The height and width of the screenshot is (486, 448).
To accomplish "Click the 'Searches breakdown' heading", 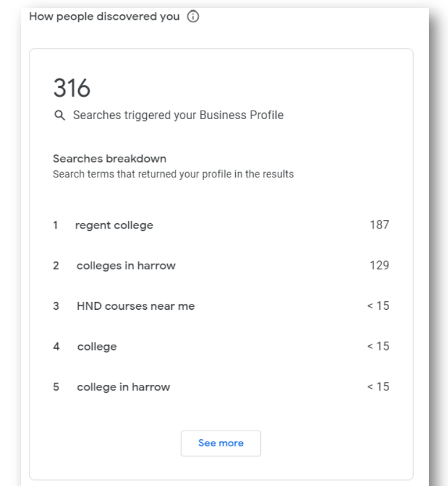I will (109, 159).
